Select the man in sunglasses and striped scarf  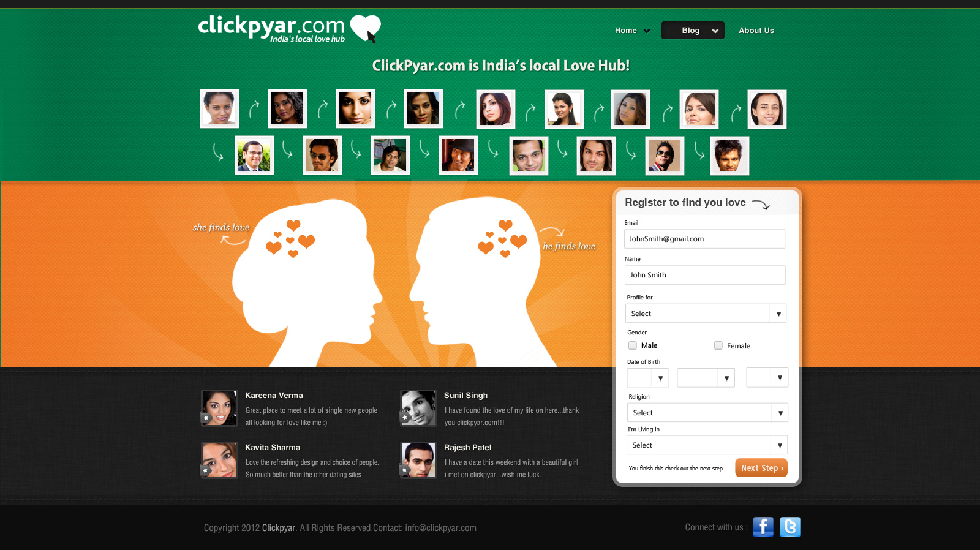(665, 156)
